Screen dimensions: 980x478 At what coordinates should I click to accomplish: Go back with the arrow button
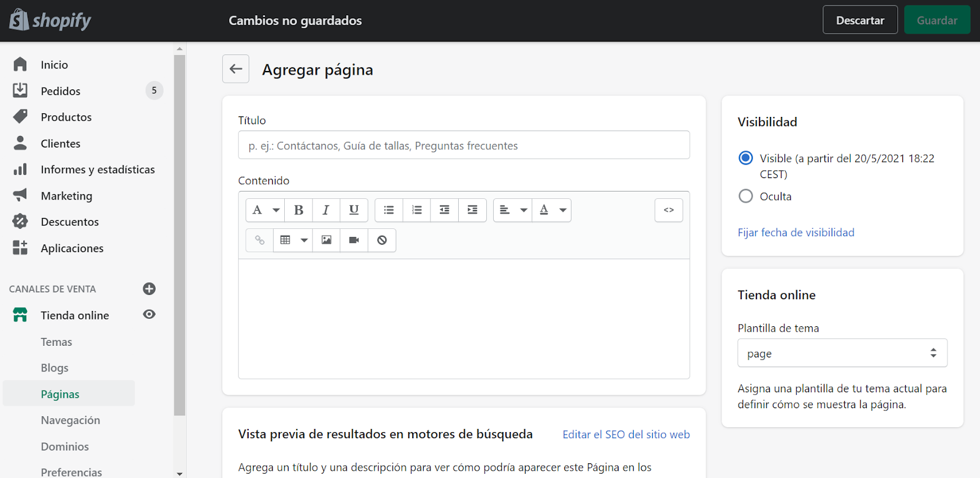coord(236,69)
